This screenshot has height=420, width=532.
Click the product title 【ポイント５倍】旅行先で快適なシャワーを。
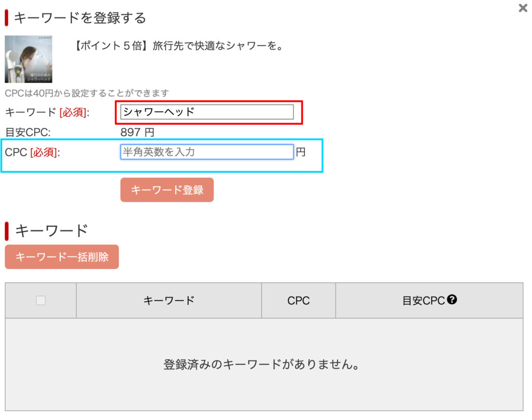179,45
